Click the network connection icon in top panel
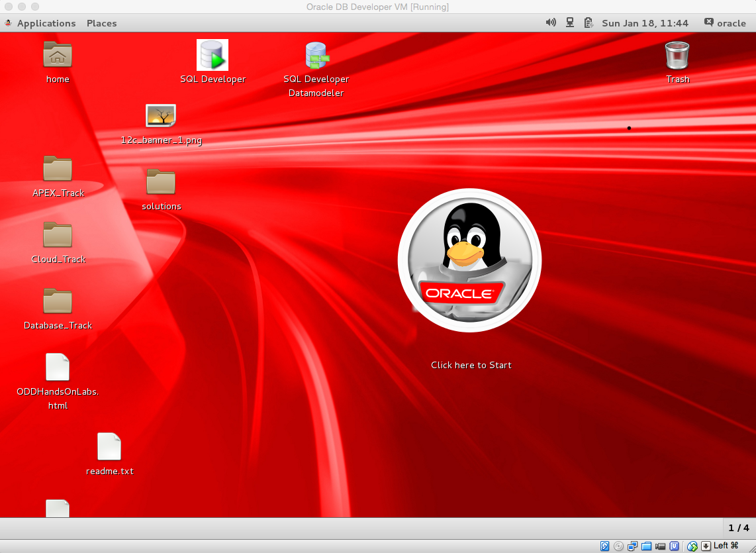 (x=570, y=23)
